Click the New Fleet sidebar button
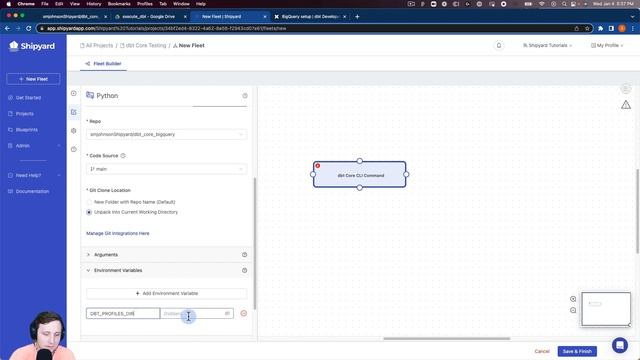Screen dimensions: 640x360 (x=33, y=79)
